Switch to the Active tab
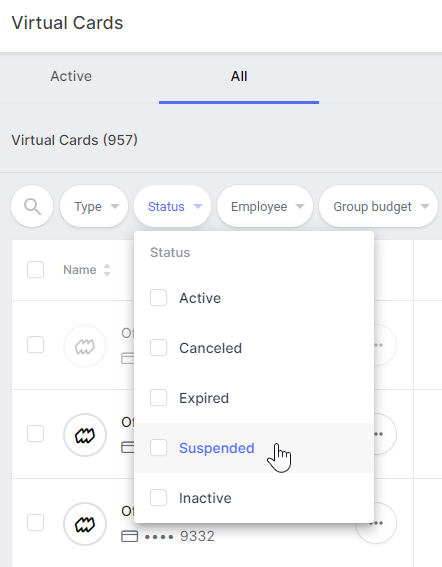Viewport: 442px width, 567px height. coord(71,76)
